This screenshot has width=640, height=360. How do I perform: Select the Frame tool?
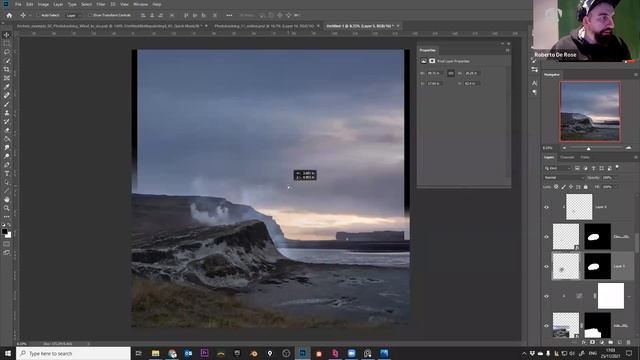coord(7,78)
